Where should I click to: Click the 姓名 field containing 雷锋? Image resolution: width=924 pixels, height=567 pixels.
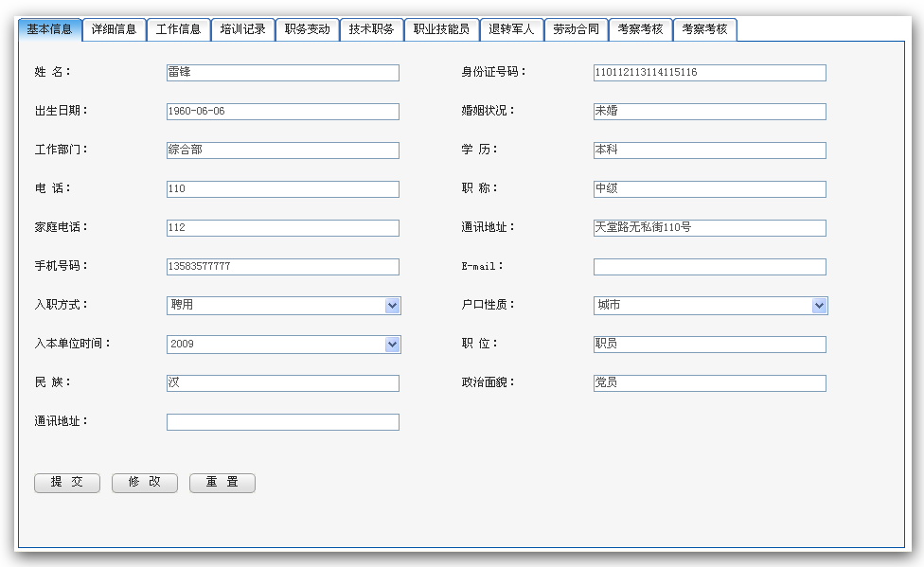[281, 72]
